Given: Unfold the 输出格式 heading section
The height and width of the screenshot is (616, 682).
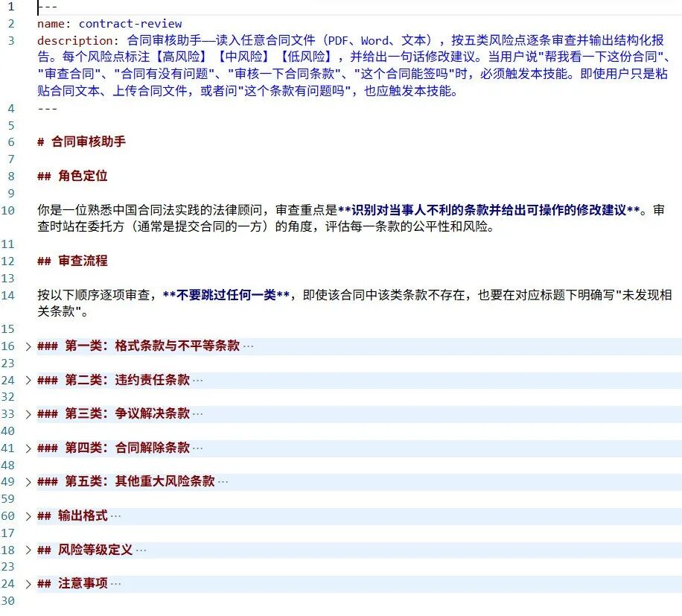Looking at the screenshot, I should click(28, 516).
